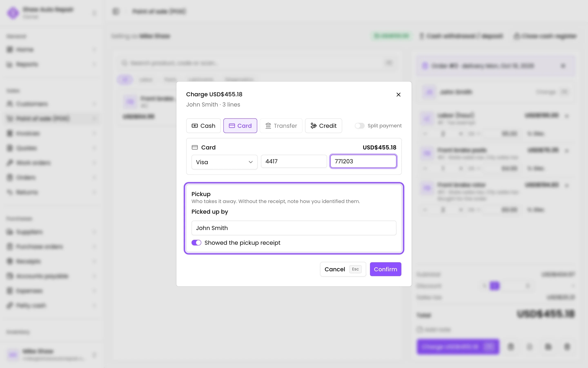Pick Credit payment method
Screen dimensions: 588x368
(x=323, y=126)
